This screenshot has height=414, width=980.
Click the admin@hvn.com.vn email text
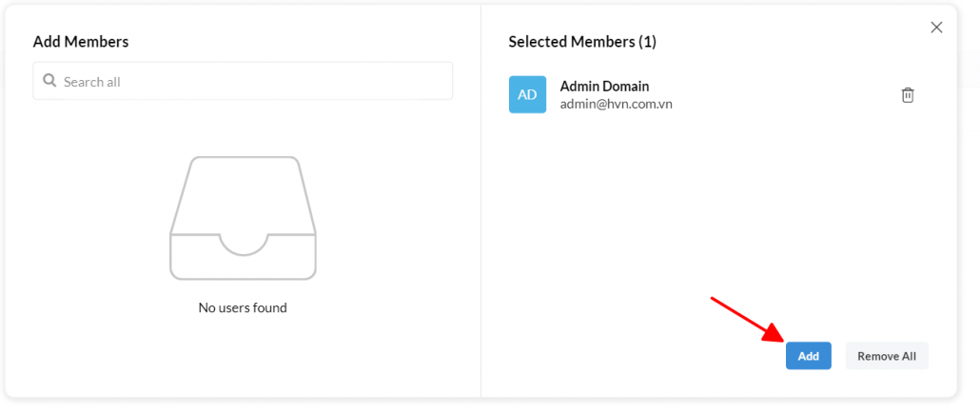coord(616,105)
